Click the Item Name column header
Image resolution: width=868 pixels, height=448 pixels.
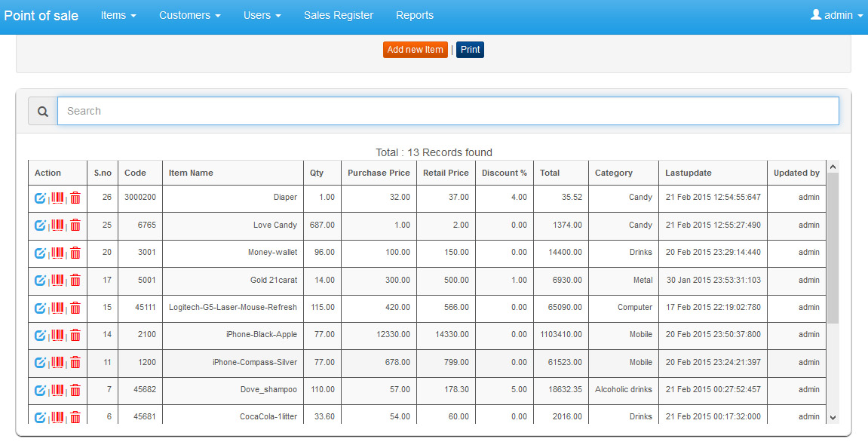[x=191, y=173]
